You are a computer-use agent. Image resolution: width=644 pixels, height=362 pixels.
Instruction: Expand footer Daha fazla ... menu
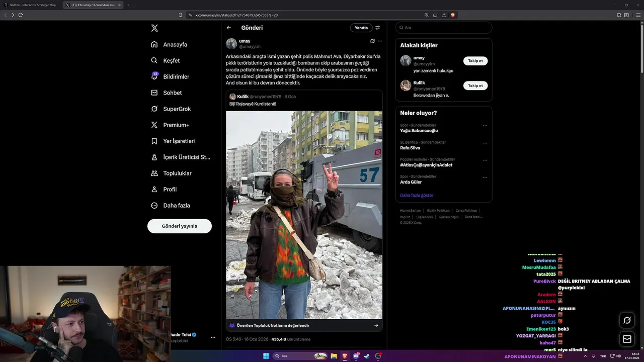[474, 217]
